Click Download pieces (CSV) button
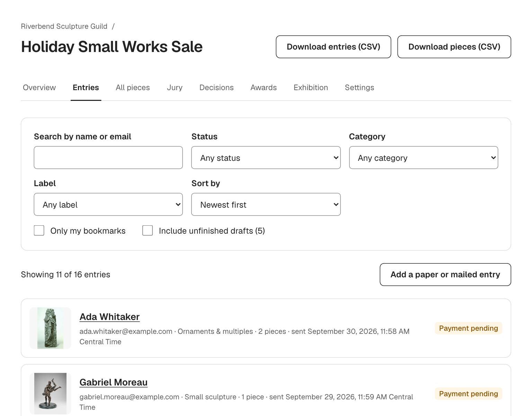The image size is (532, 416). pos(454,47)
